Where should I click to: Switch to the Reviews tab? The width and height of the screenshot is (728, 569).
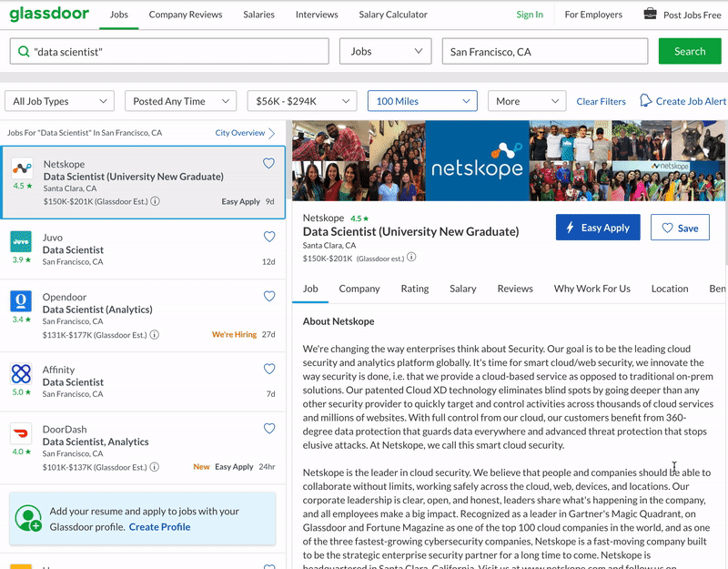515,289
